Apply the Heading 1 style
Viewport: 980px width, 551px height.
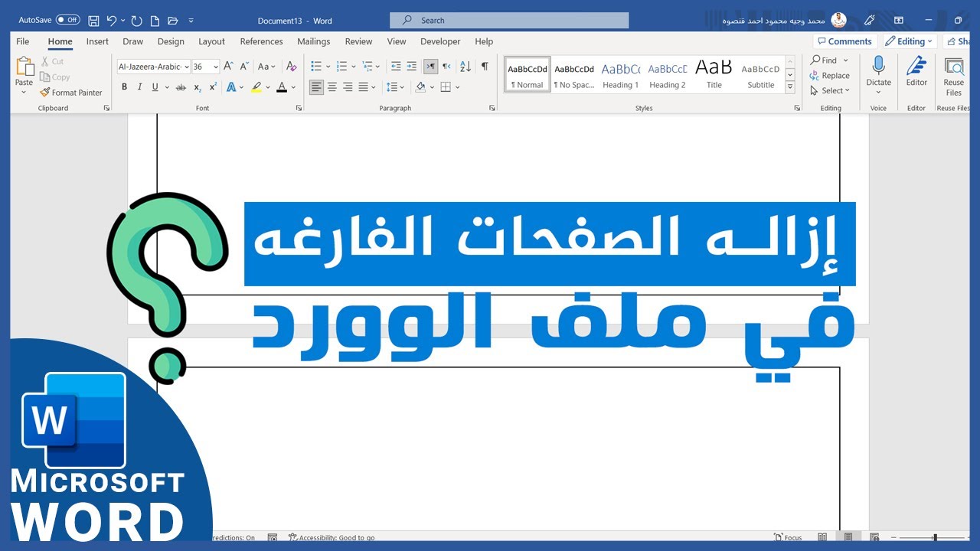pos(620,75)
